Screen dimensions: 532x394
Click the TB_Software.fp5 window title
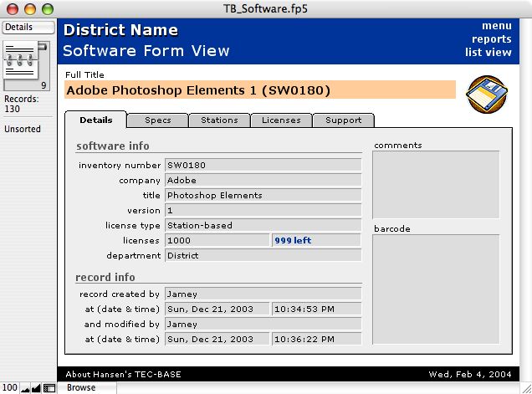[x=266, y=8]
